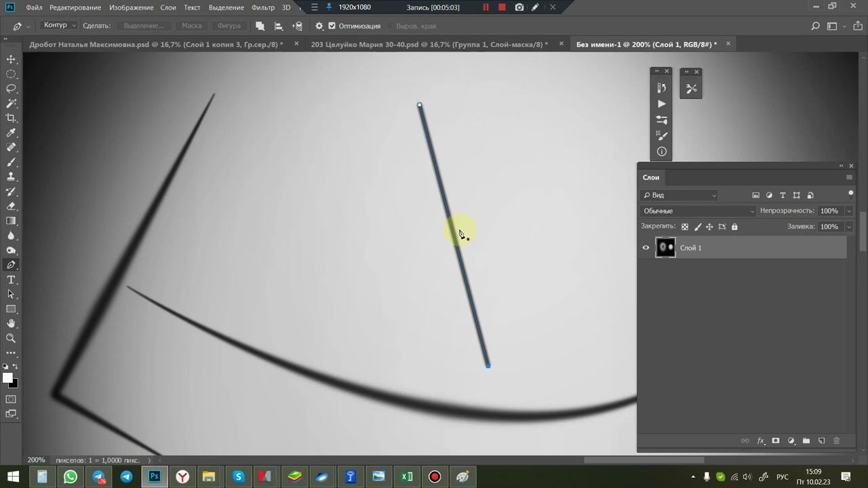The width and height of the screenshot is (868, 488).
Task: Select the Brush tool
Action: [12, 163]
